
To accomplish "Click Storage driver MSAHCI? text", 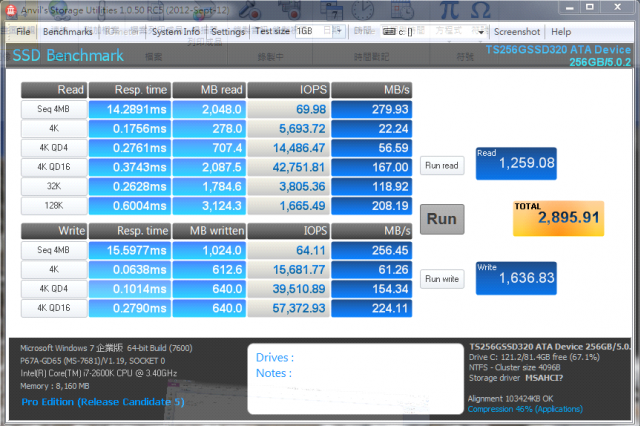I will [x=516, y=378].
